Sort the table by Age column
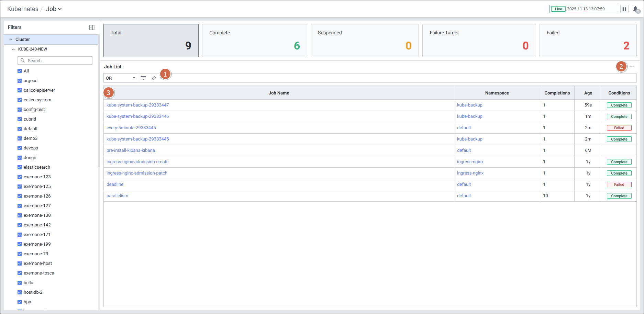 [x=588, y=93]
